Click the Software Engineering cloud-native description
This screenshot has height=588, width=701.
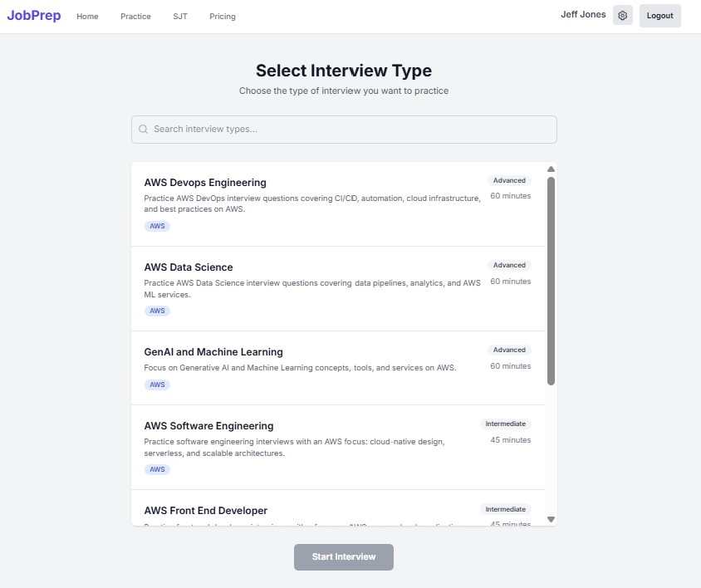tap(294, 447)
